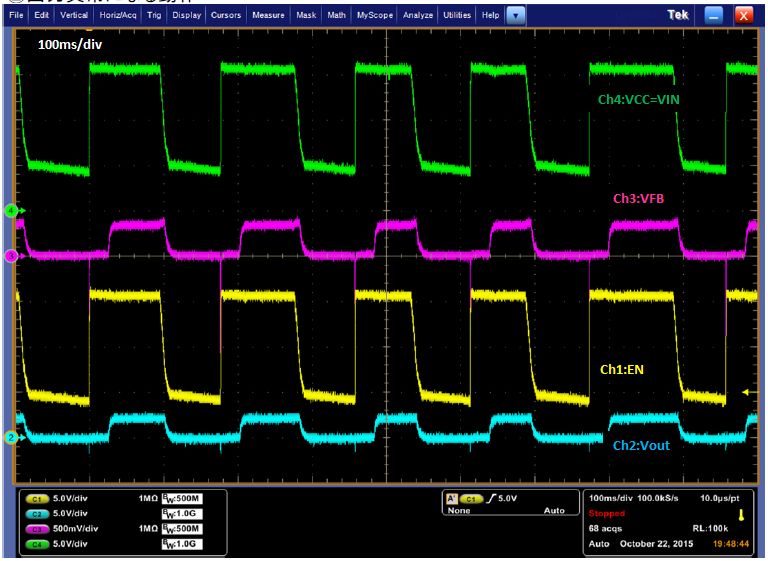Open the Display menu

[187, 15]
